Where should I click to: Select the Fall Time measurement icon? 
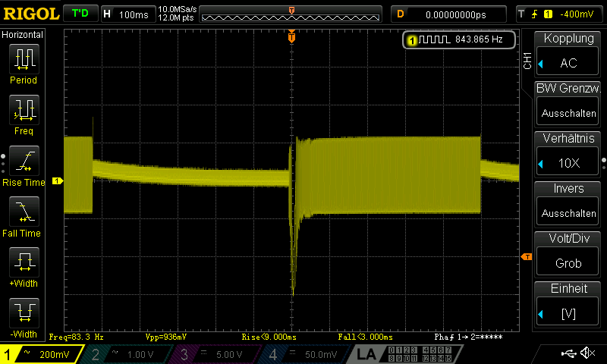tap(24, 212)
